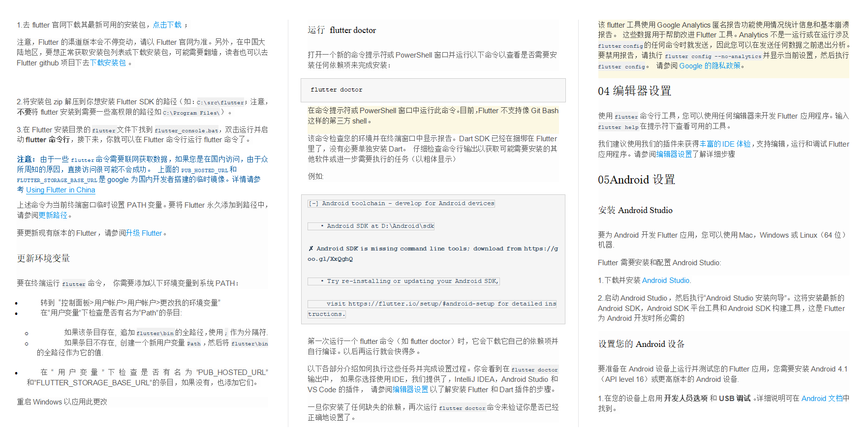Click FLUTTER_STORAGE_BASE_URL code text in the blue note
This screenshot has width=868, height=435.
[x=57, y=180]
